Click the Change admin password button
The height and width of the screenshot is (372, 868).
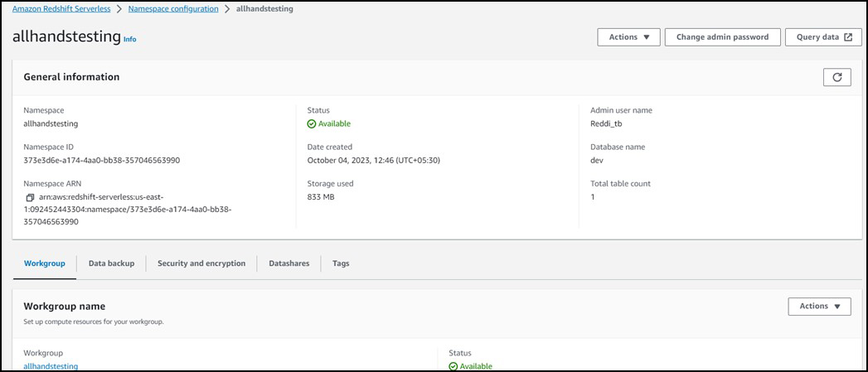pos(722,37)
